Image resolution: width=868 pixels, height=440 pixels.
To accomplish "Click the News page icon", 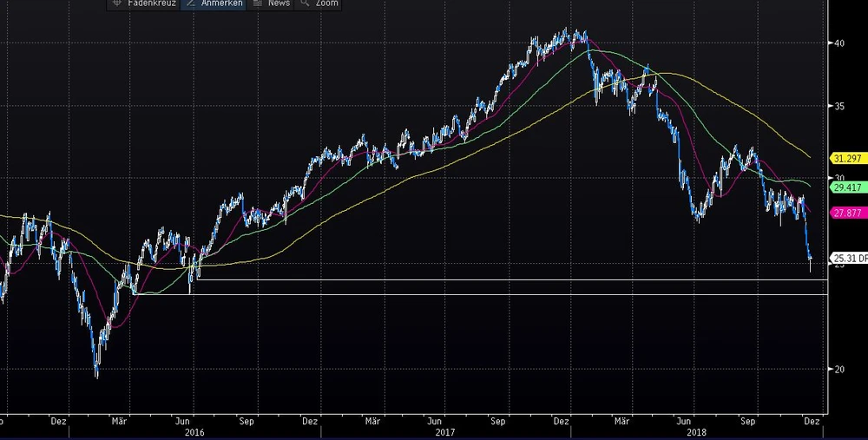I will point(257,3).
